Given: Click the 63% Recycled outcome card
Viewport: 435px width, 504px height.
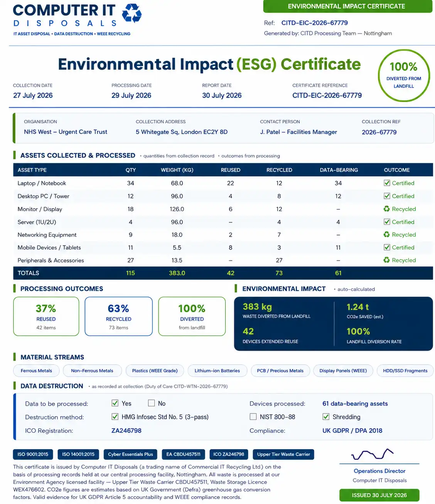Looking at the screenshot, I should tap(118, 316).
